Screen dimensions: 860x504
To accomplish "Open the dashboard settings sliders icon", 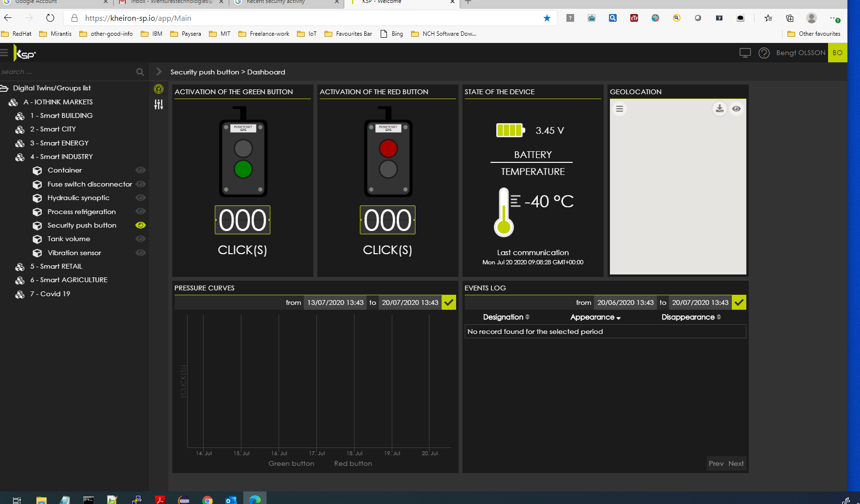I will [x=159, y=104].
